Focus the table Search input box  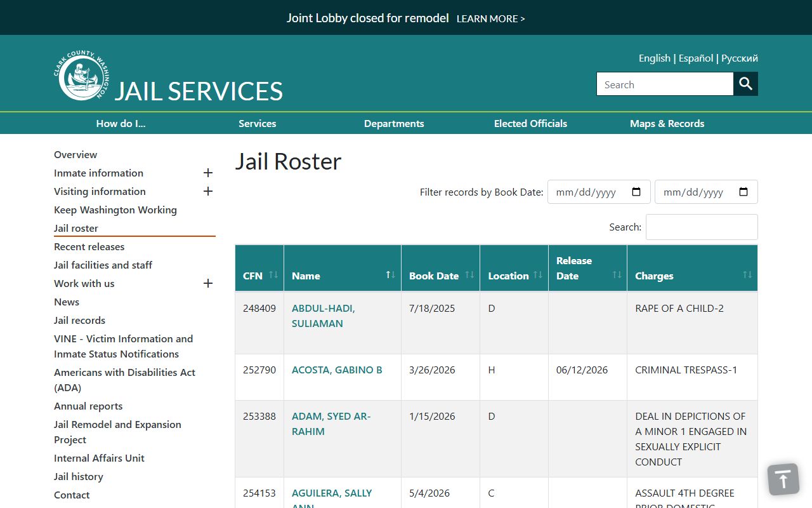tap(702, 227)
